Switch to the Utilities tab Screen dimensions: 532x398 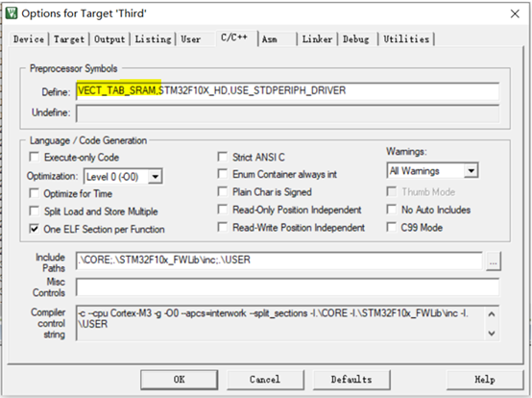[406, 39]
